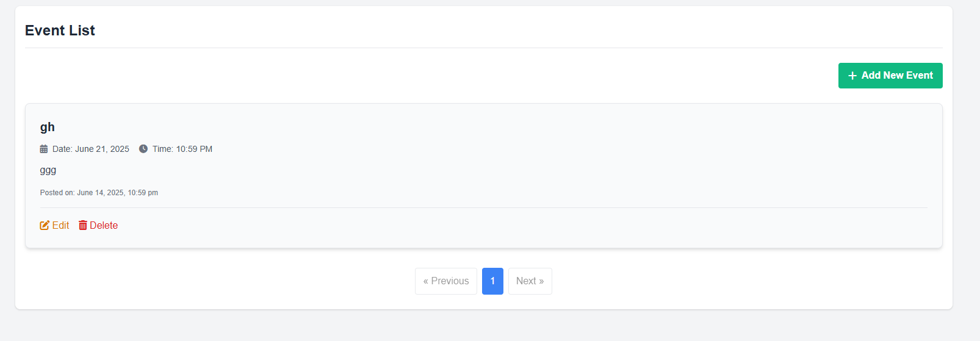Go to the Previous page

(x=446, y=281)
